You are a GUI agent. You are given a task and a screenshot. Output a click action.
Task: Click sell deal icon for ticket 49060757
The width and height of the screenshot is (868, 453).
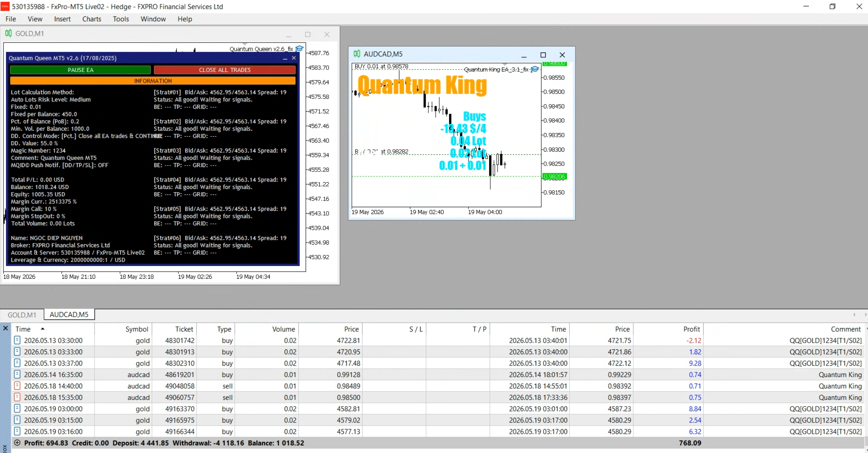(x=17, y=397)
